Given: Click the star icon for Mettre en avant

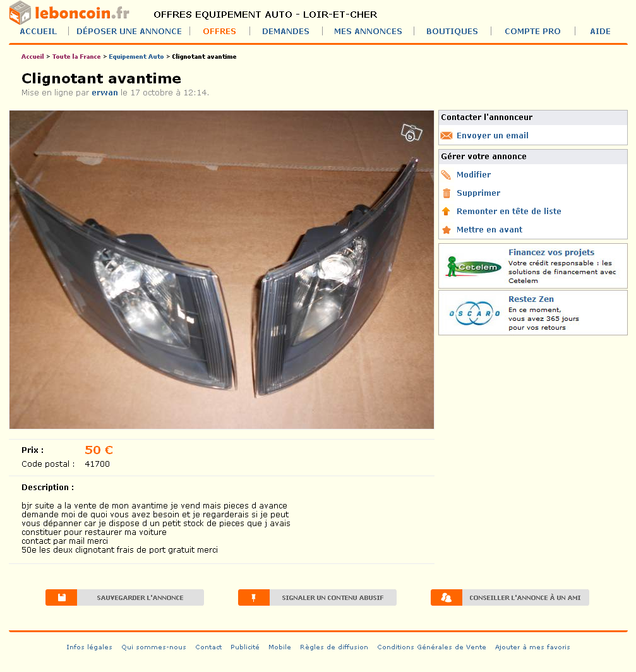Looking at the screenshot, I should coord(446,230).
